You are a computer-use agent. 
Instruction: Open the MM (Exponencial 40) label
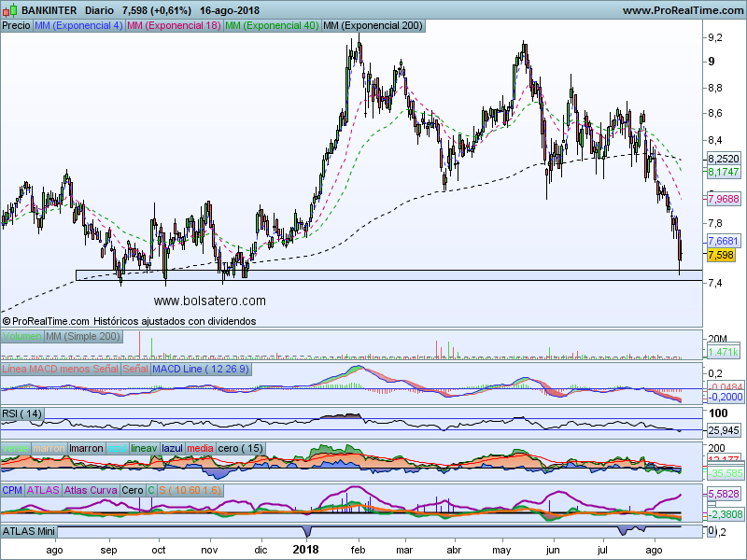272,26
